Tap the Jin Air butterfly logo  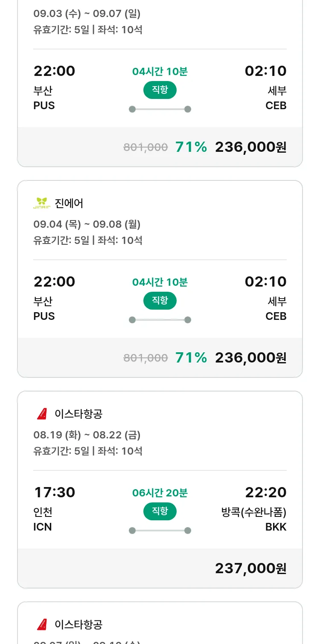point(42,203)
